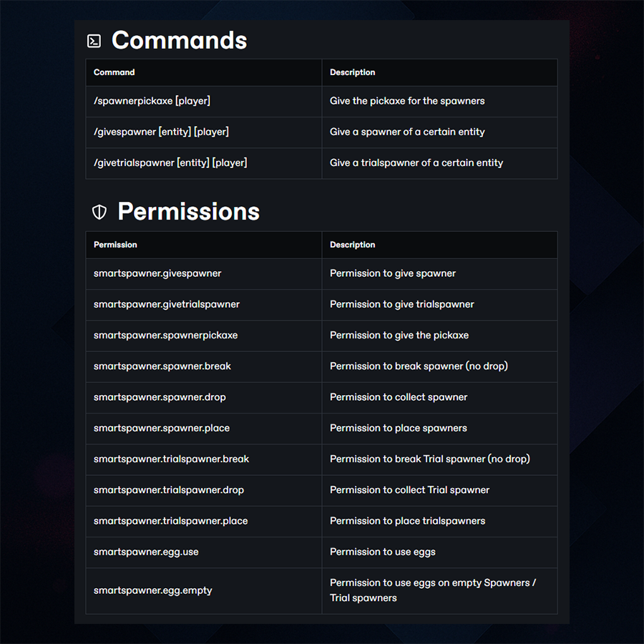644x644 pixels.
Task: Click the /givetrialspawner [entity] [player] command
Action: 170,162
